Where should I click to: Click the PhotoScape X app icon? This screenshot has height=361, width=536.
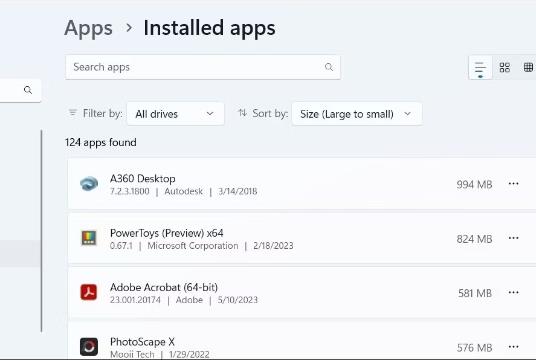click(89, 347)
